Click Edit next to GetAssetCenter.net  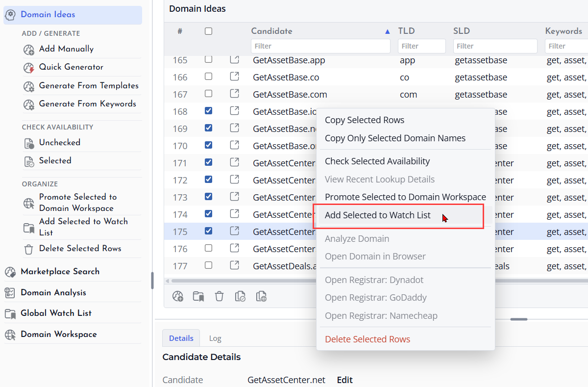coord(345,380)
